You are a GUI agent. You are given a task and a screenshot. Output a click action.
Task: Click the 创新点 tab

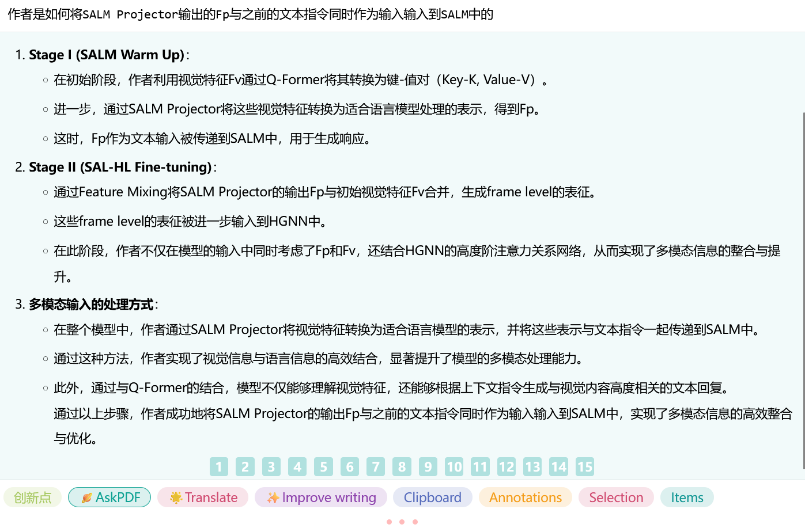coord(33,497)
